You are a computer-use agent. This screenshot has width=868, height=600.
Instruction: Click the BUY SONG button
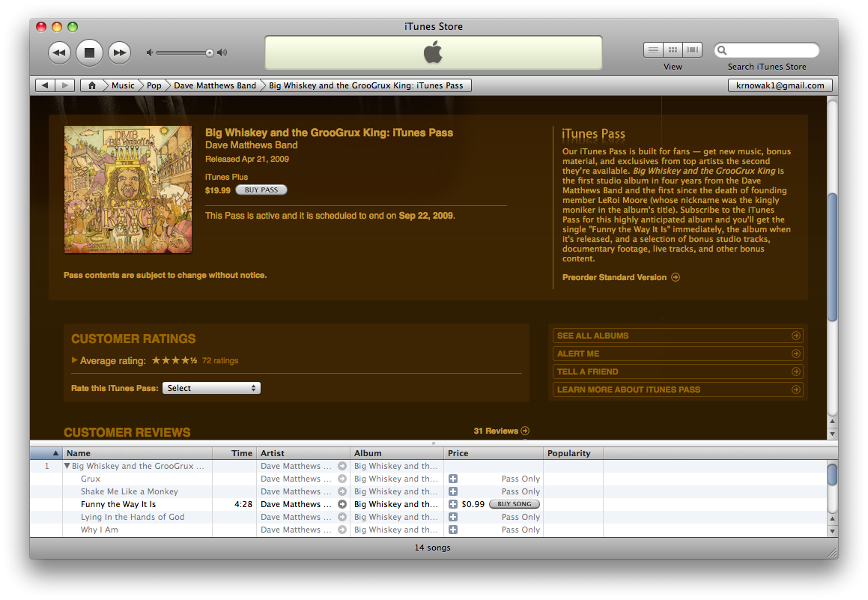coord(515,504)
